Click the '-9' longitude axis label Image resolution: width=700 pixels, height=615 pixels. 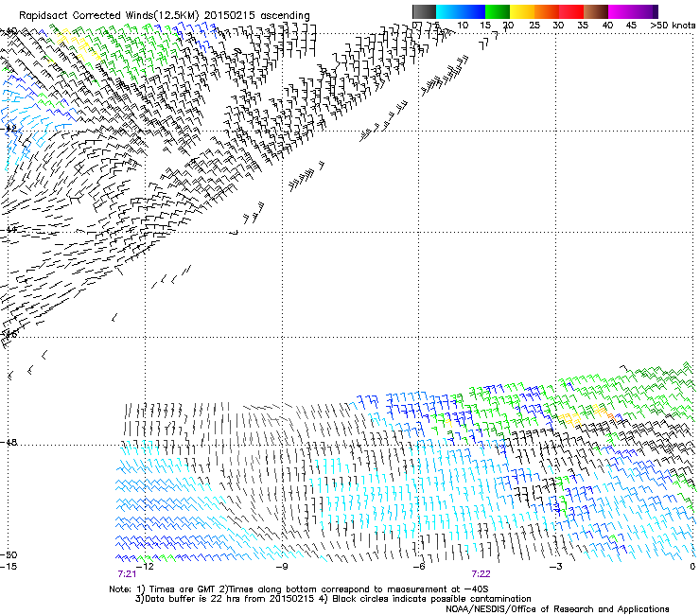[282, 567]
